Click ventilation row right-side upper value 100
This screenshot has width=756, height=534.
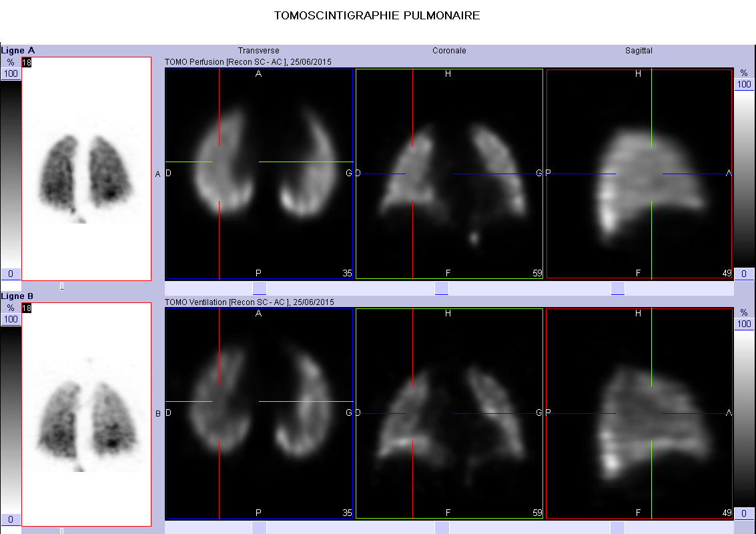point(744,324)
